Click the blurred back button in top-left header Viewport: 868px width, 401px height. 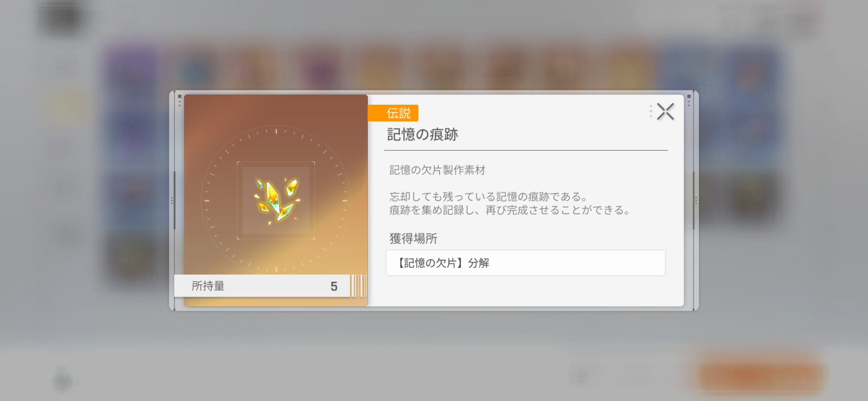61,18
